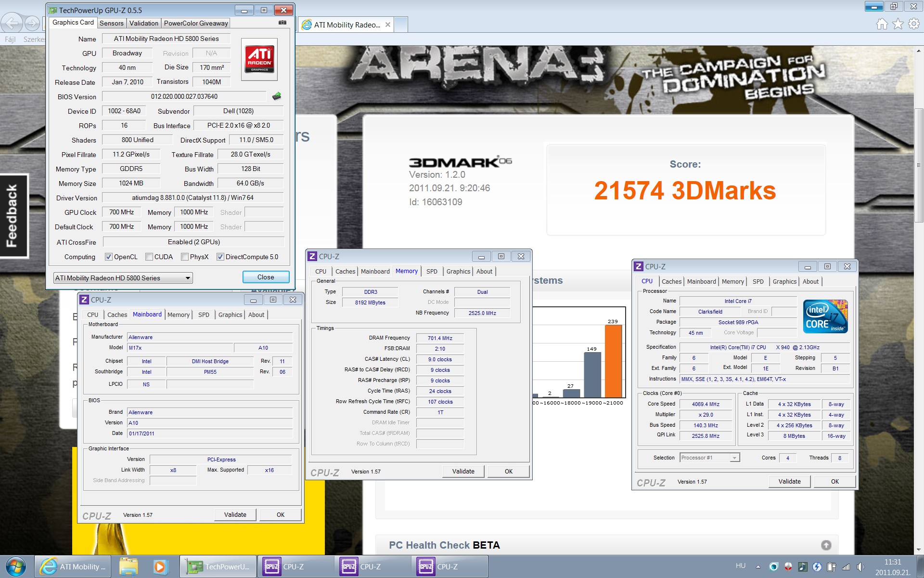Switch to third CPU-Z taskbar button
This screenshot has width=924, height=578.
(449, 566)
